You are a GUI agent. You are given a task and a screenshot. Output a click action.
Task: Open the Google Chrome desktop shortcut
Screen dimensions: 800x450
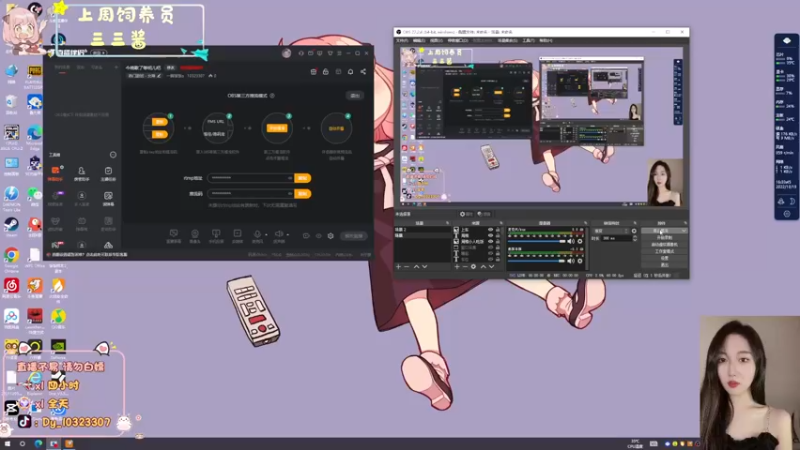pyautogui.click(x=11, y=256)
